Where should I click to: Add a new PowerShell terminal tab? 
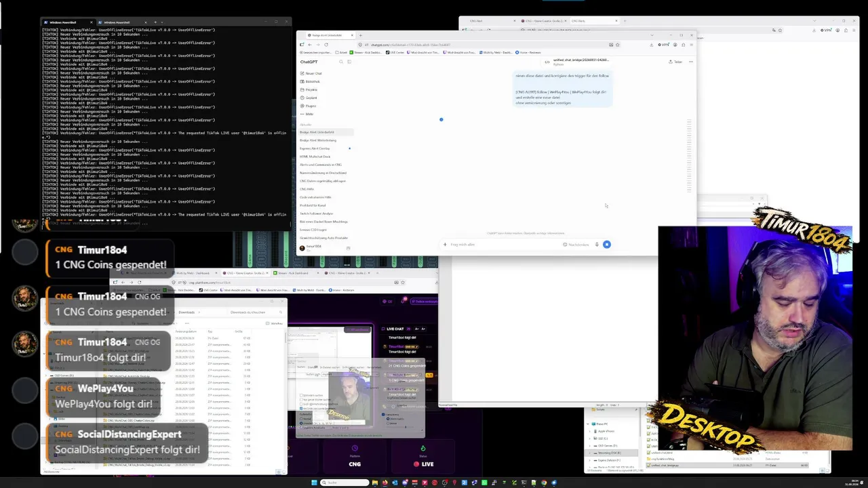tap(155, 22)
